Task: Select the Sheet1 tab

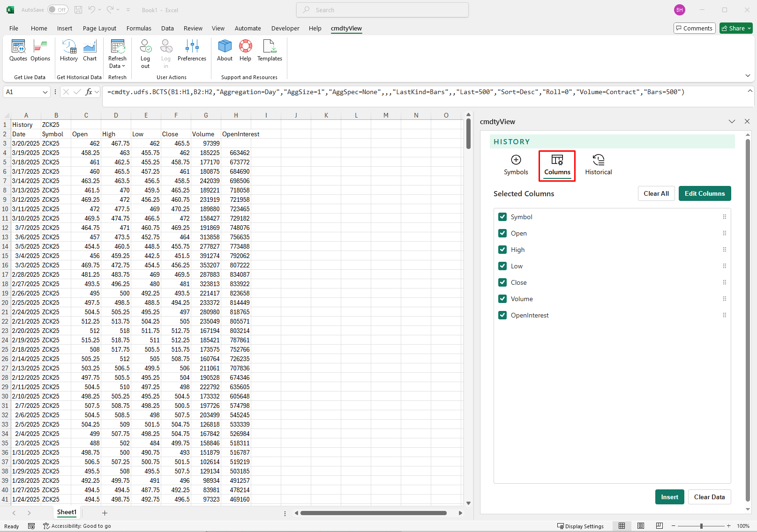Action: pyautogui.click(x=67, y=513)
